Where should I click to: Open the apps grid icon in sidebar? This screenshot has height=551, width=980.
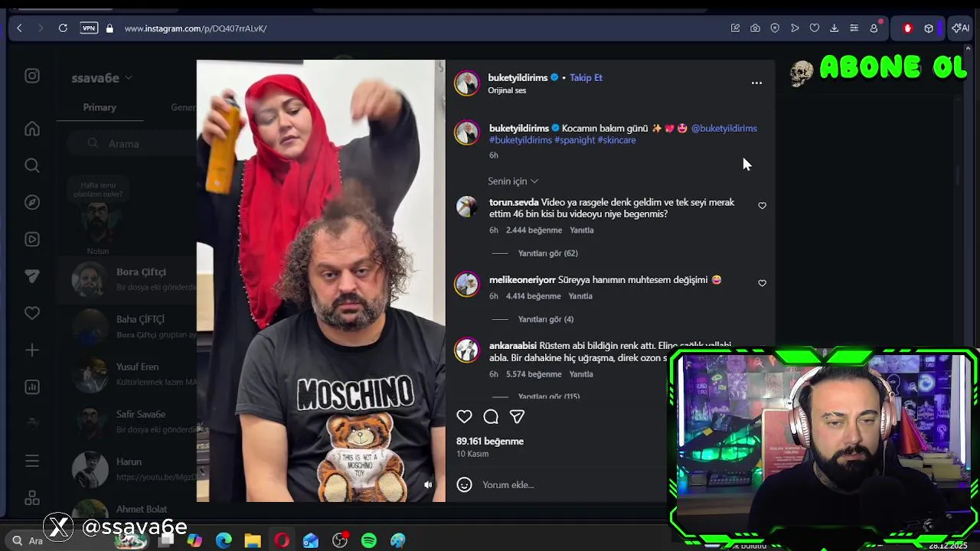(32, 497)
